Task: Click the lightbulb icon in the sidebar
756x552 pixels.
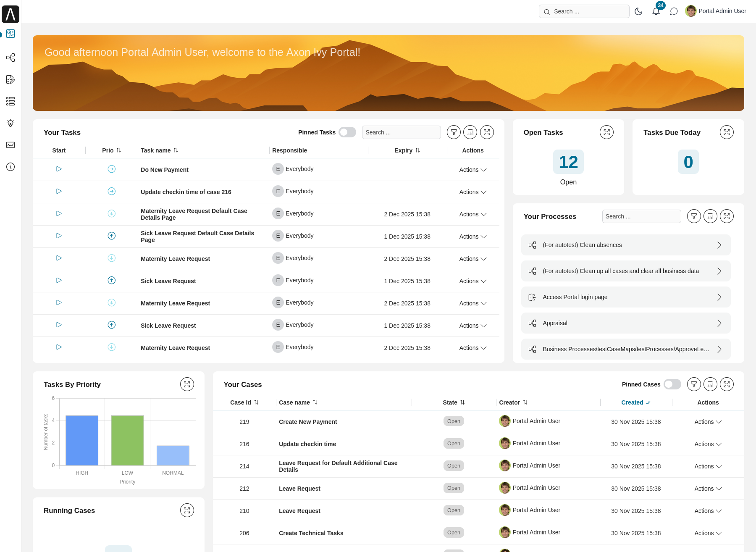Action: tap(10, 123)
